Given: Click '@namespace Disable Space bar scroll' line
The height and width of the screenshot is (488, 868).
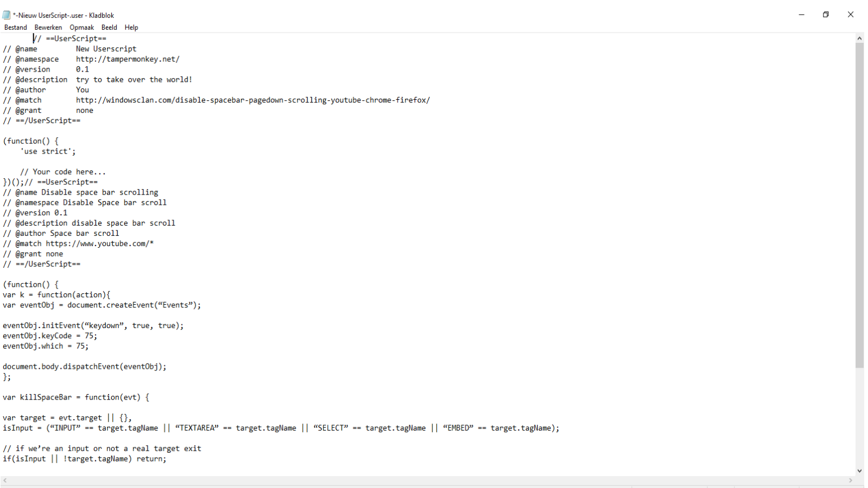Looking at the screenshot, I should pos(85,202).
